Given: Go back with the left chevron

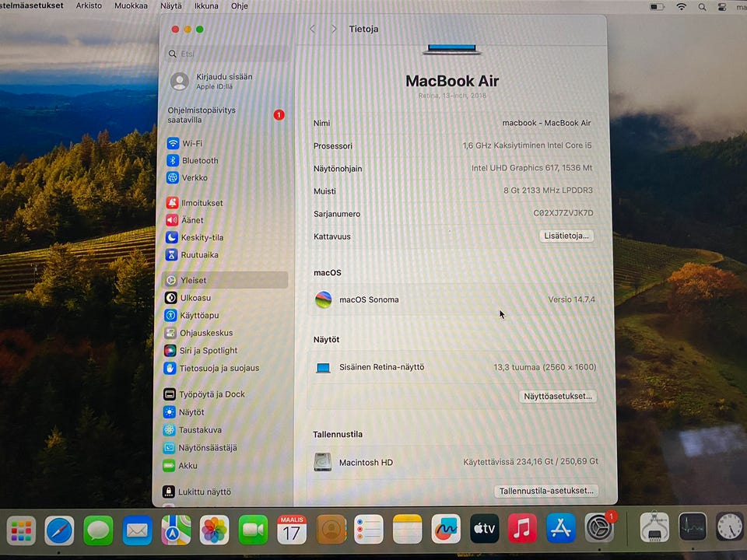Looking at the screenshot, I should click(x=313, y=29).
